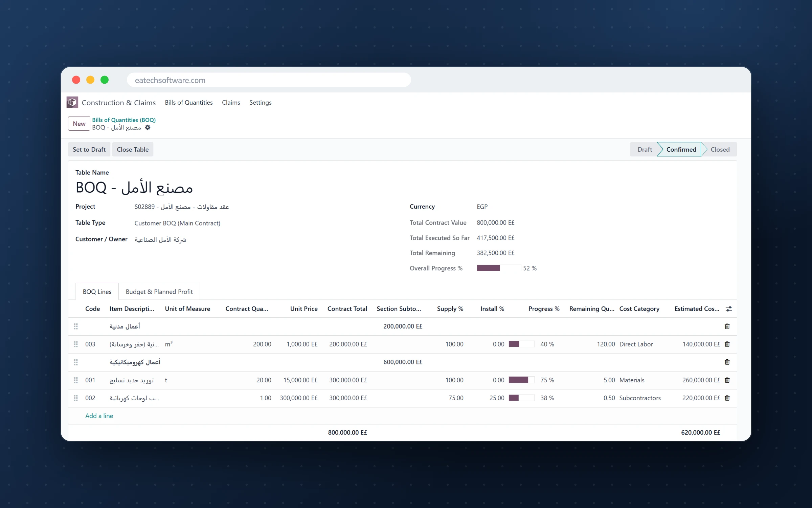
Task: Open the Customer / Owner field value
Action: pos(160,240)
